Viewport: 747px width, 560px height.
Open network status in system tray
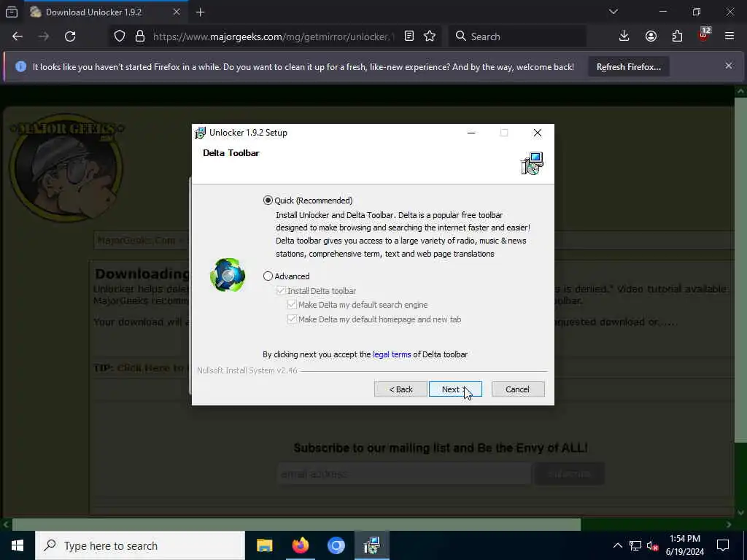click(635, 545)
